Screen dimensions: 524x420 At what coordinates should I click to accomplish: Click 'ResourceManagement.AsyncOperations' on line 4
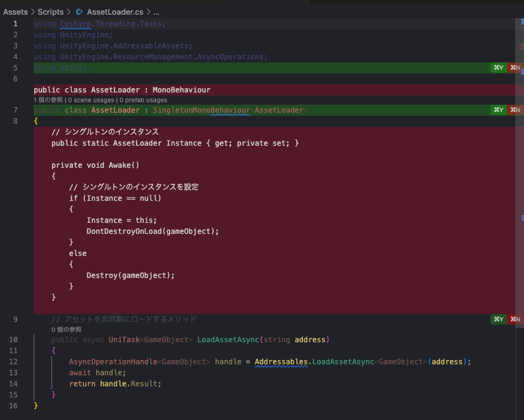[188, 57]
